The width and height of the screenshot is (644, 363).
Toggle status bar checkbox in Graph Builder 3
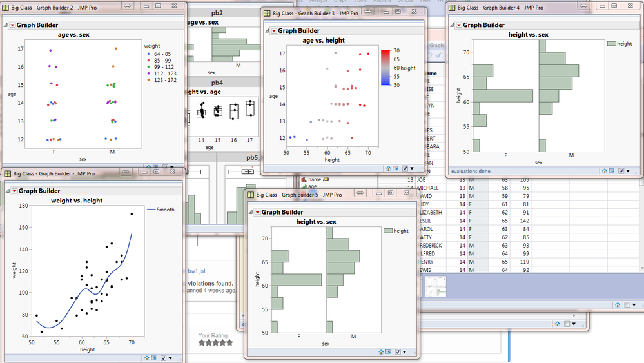coord(405,168)
